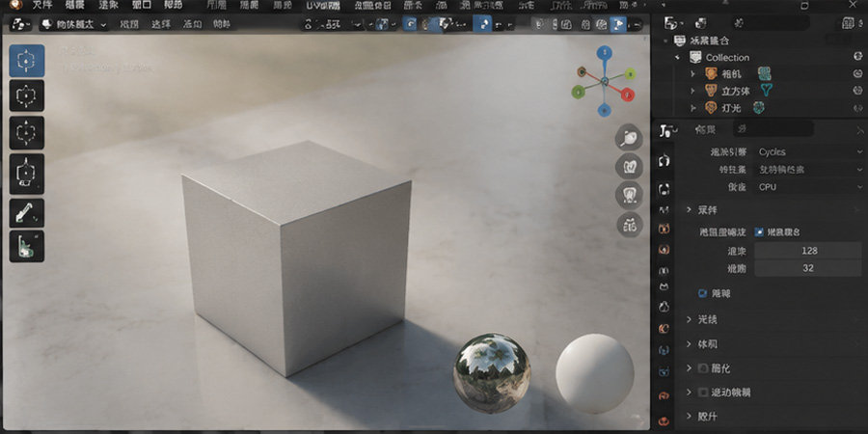This screenshot has width=868, height=434.
Task: Open the render engine dropdown showing Cycles
Action: coord(810,151)
